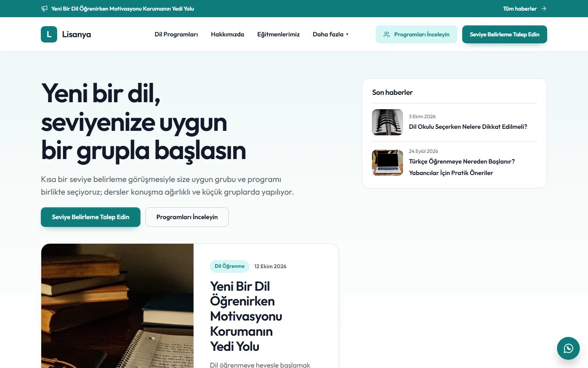Click the arrow icon beside Tüm haberler
This screenshot has width=588, height=368.
pyautogui.click(x=543, y=9)
